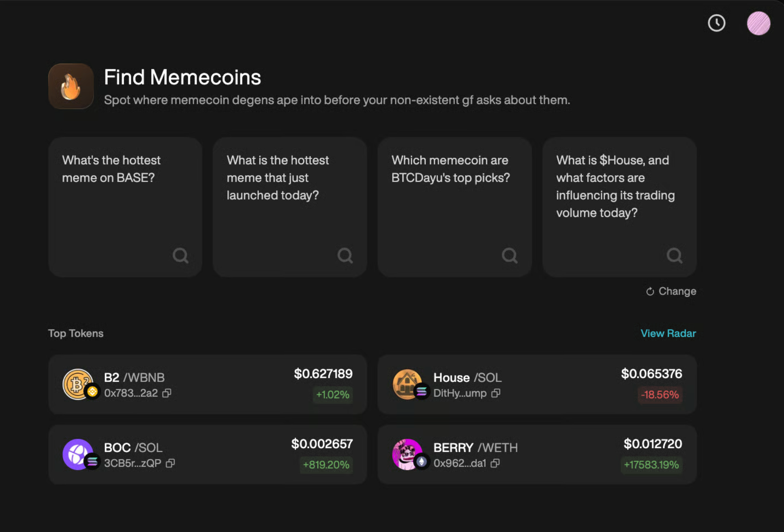Copy the BOC token address
This screenshot has height=532, width=784.
tap(170, 463)
